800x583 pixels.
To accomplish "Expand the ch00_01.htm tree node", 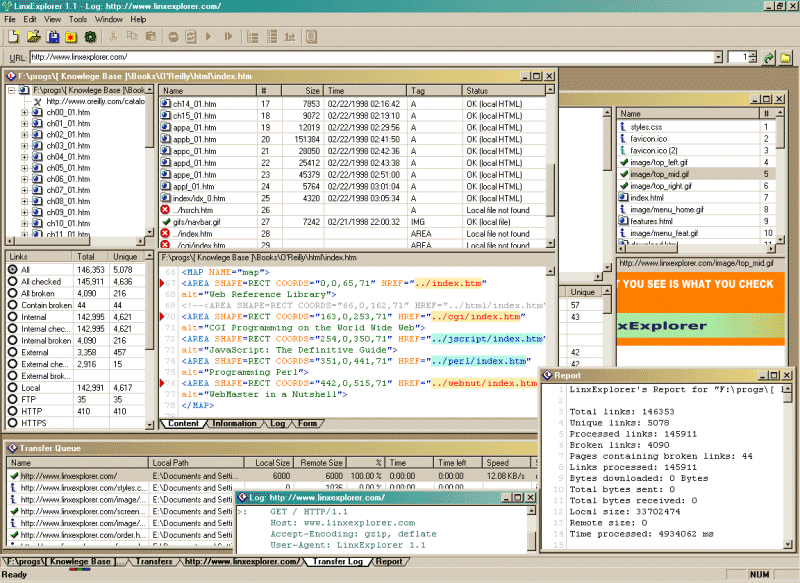I will 24,112.
